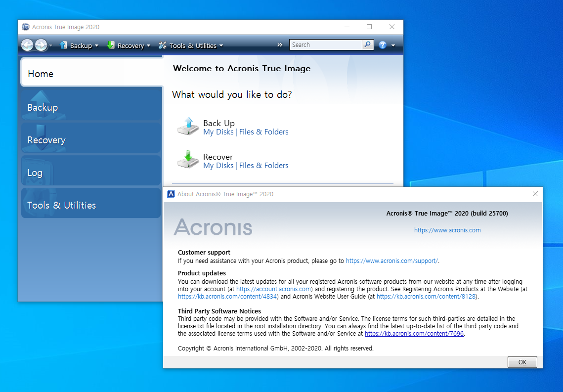This screenshot has width=563, height=392.
Task: Maximize the Acronis True Image window
Action: [369, 27]
